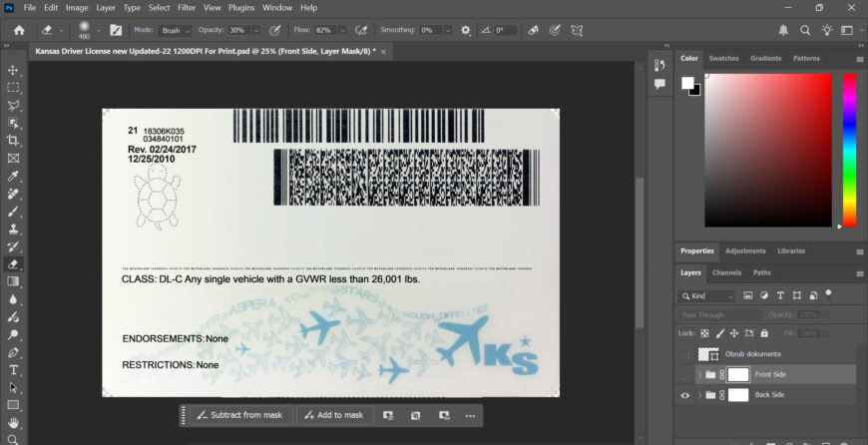Enable airbrush-style build-up

click(361, 31)
